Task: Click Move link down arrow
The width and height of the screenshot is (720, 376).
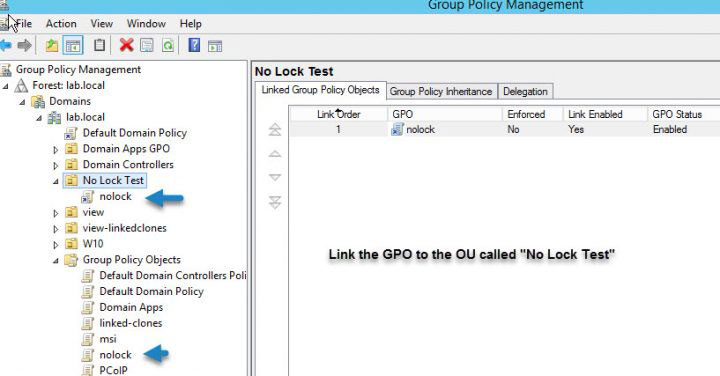Action: [x=275, y=177]
